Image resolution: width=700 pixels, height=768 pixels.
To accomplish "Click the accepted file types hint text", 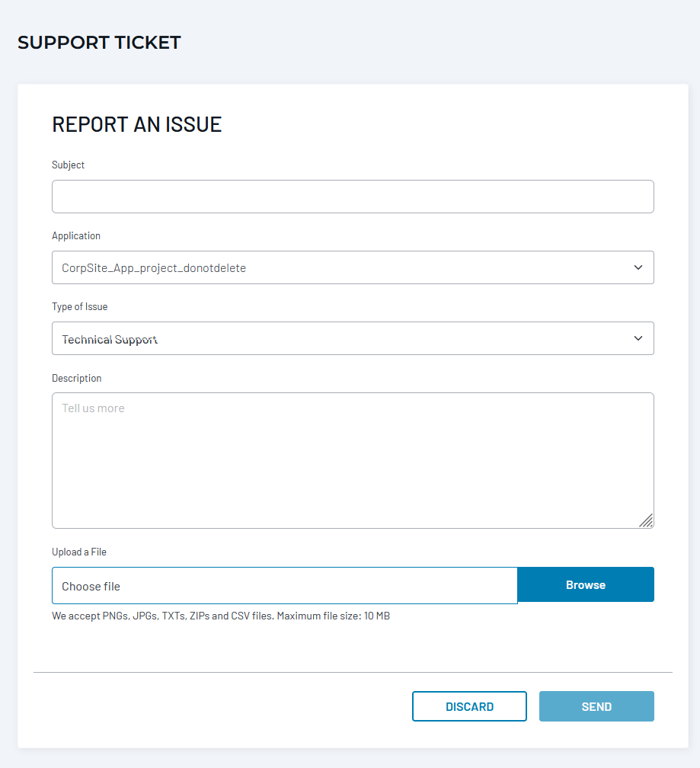I will click(221, 616).
